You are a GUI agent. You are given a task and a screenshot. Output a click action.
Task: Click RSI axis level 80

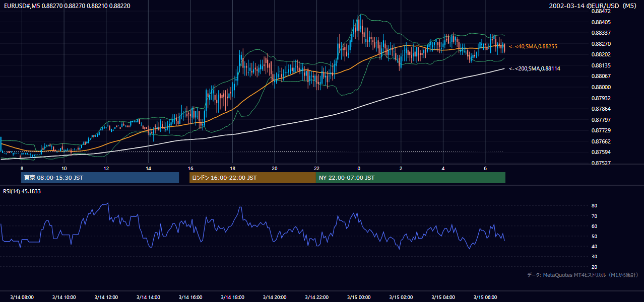595,206
